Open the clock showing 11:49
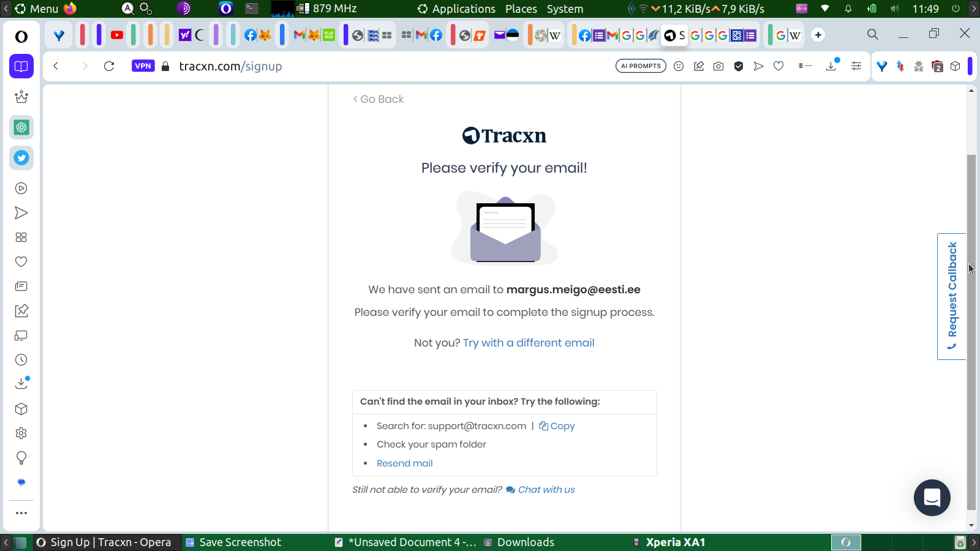Image resolution: width=980 pixels, height=551 pixels. (x=925, y=9)
